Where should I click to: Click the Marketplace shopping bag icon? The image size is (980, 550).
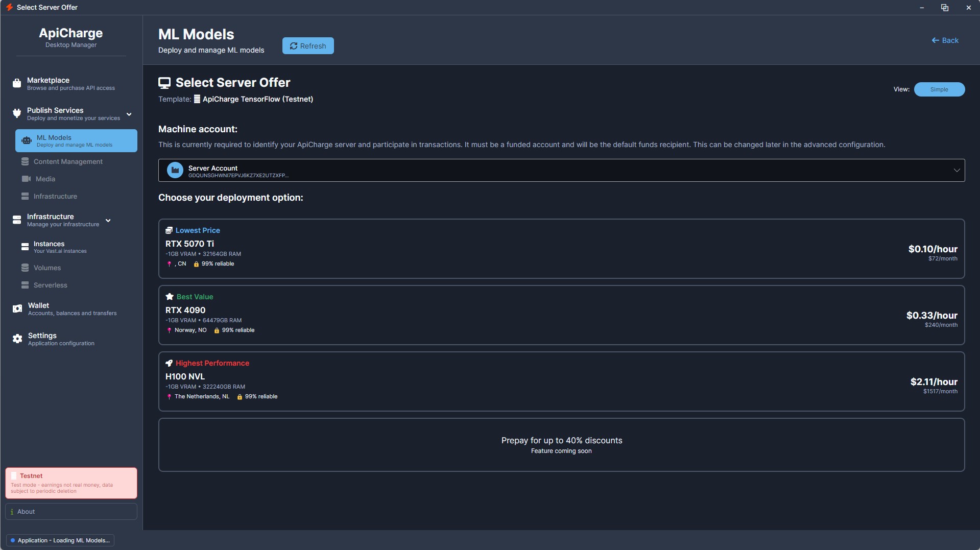pyautogui.click(x=17, y=83)
